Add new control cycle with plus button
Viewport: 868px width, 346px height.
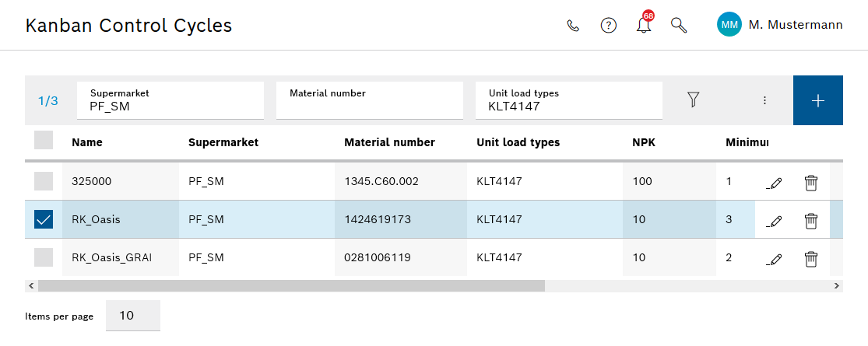point(817,100)
